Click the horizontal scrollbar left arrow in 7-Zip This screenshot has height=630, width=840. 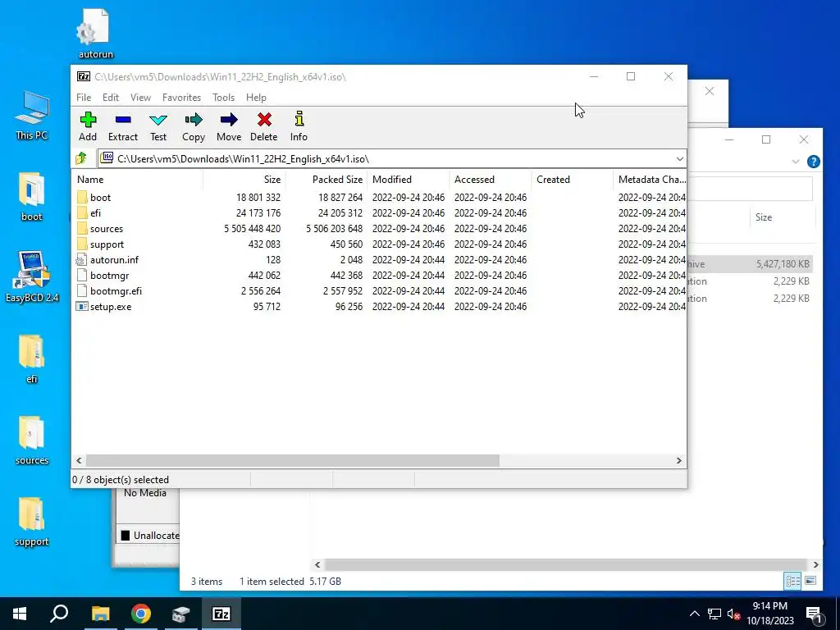coord(80,461)
